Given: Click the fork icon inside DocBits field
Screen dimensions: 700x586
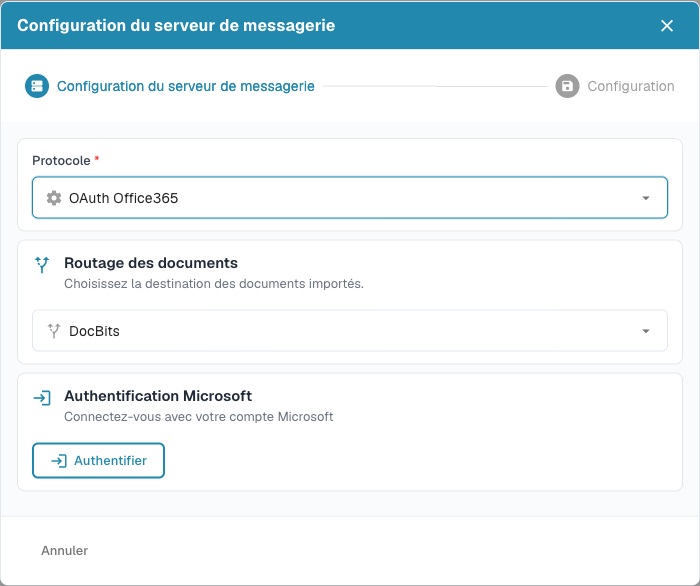Looking at the screenshot, I should [x=54, y=331].
